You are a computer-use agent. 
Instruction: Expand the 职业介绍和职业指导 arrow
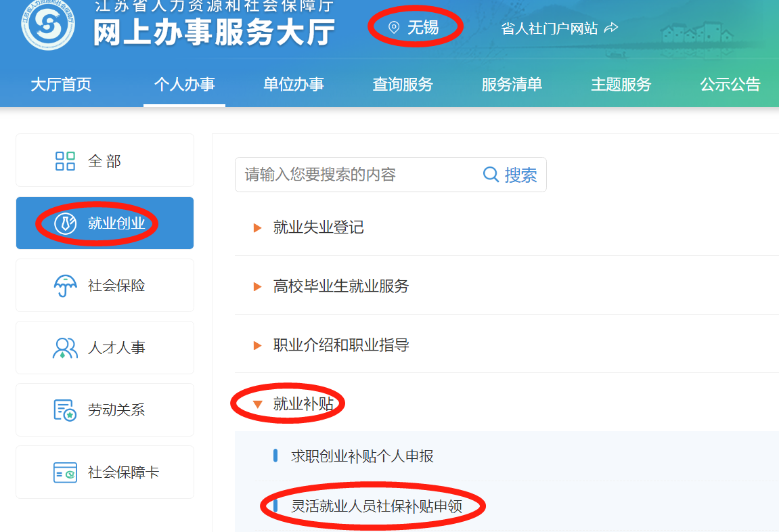coord(257,345)
